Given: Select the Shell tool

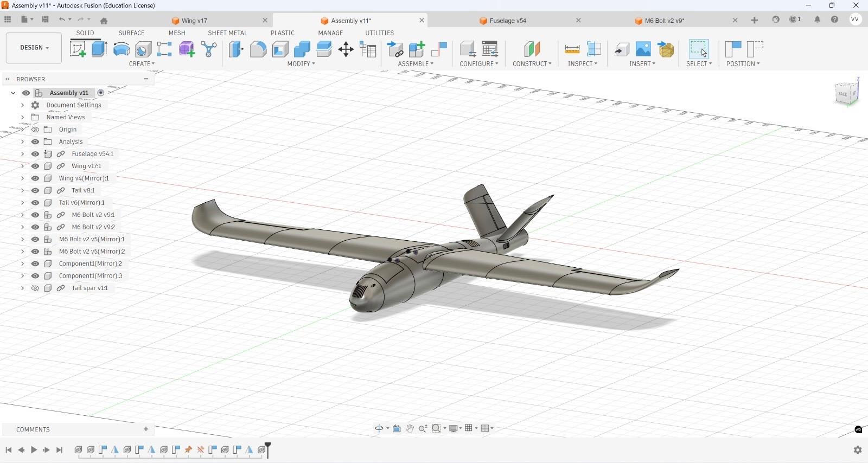Looking at the screenshot, I should pos(280,49).
